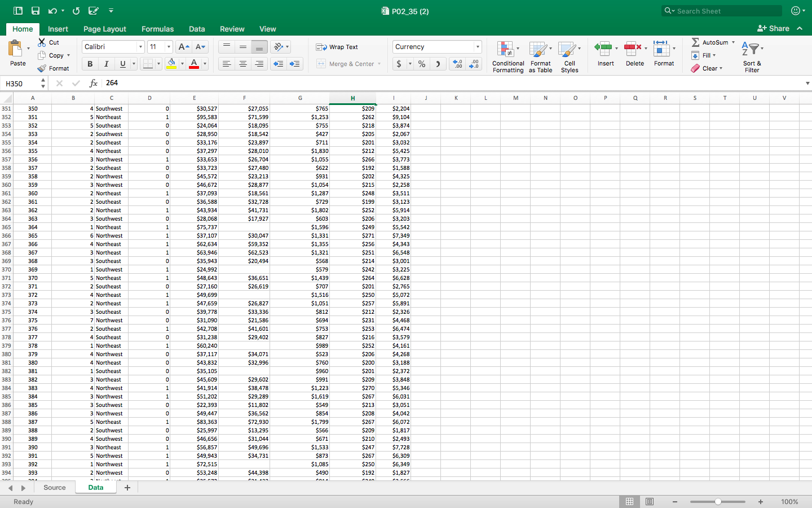Viewport: 812px width, 508px height.
Task: Click the Format painter brush icon
Action: (x=42, y=68)
